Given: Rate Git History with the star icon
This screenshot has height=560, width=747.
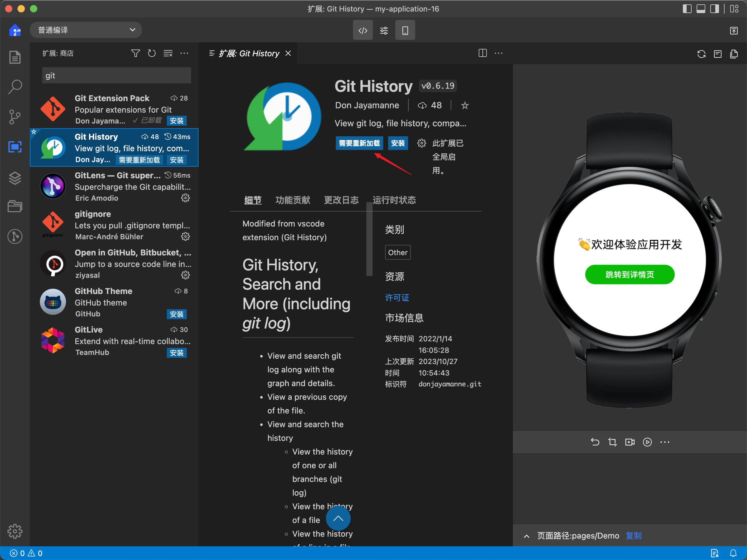Looking at the screenshot, I should coord(465,106).
